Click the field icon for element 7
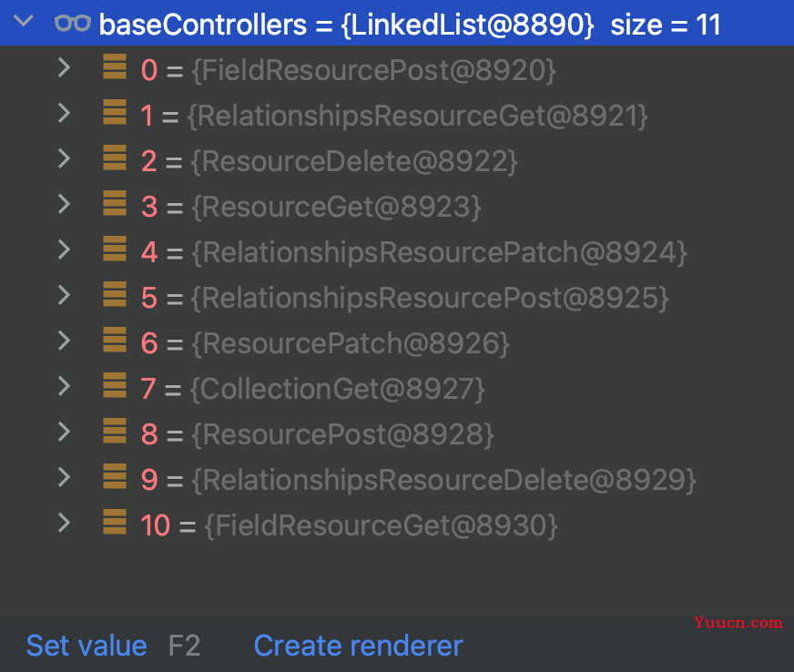Viewport: 794px width, 672px height. click(115, 386)
